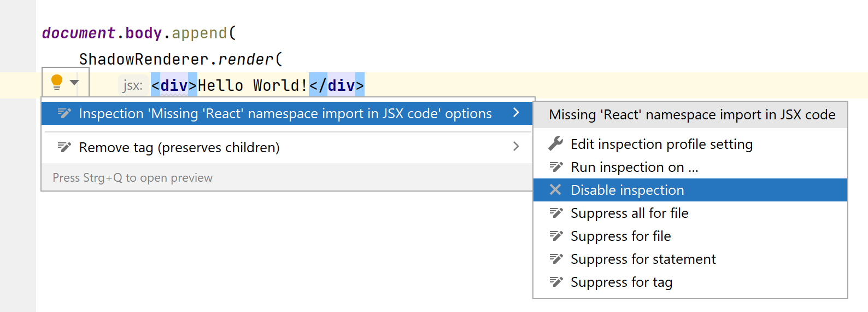The image size is (868, 312).
Task: Click the jsx: parameter hint label
Action: click(x=133, y=85)
